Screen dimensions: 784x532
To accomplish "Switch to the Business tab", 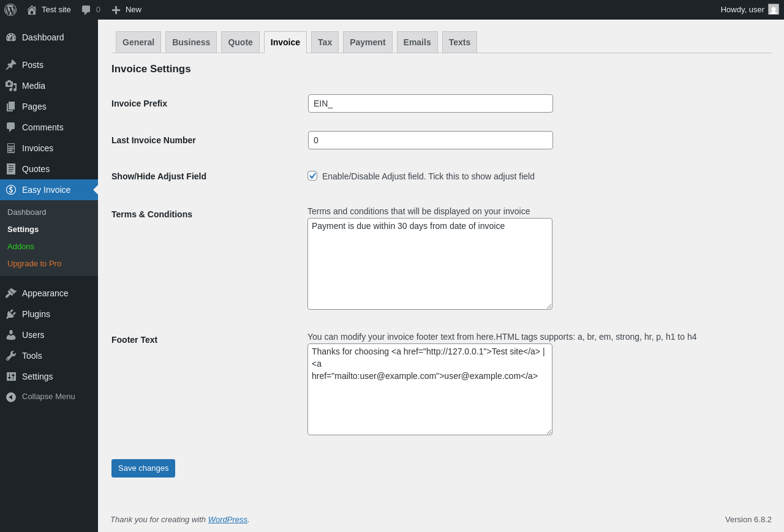I will (x=191, y=42).
